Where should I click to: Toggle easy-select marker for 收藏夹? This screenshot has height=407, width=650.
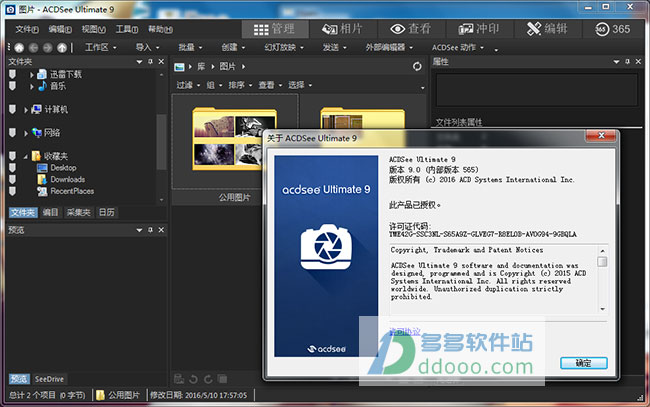[x=12, y=156]
